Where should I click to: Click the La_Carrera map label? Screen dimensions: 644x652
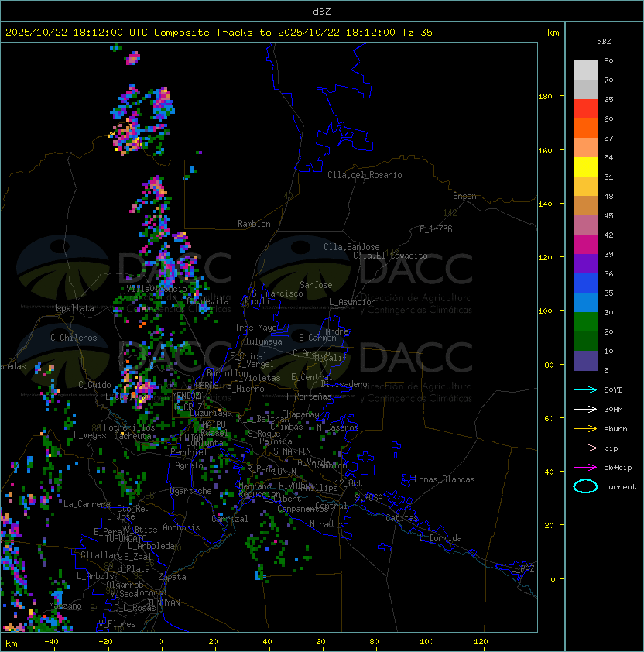87,504
